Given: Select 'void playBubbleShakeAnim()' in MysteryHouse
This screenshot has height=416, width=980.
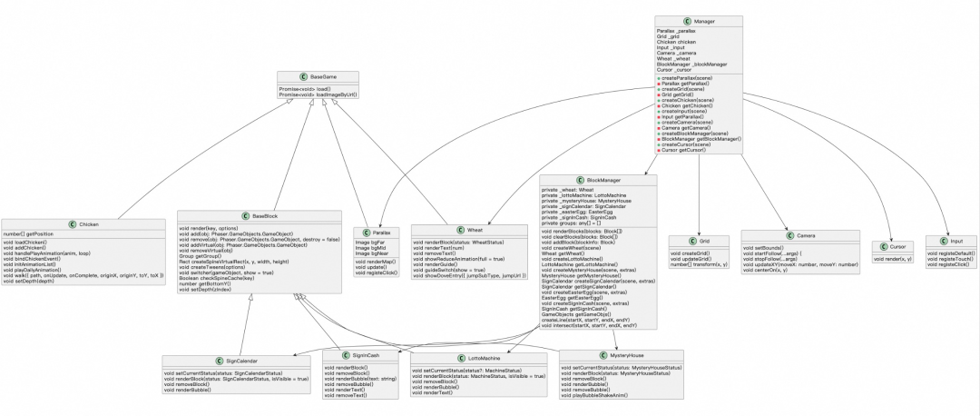Looking at the screenshot, I should [x=594, y=396].
